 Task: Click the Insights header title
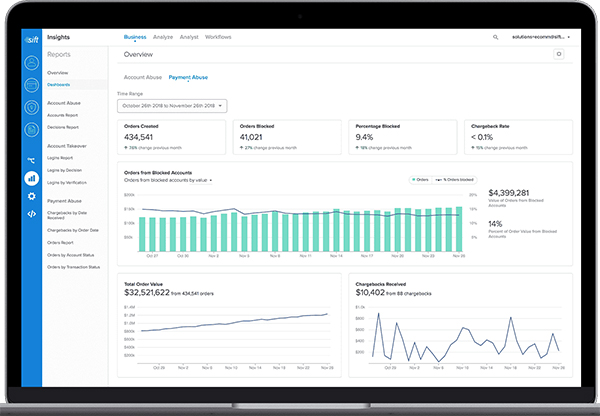click(58, 37)
